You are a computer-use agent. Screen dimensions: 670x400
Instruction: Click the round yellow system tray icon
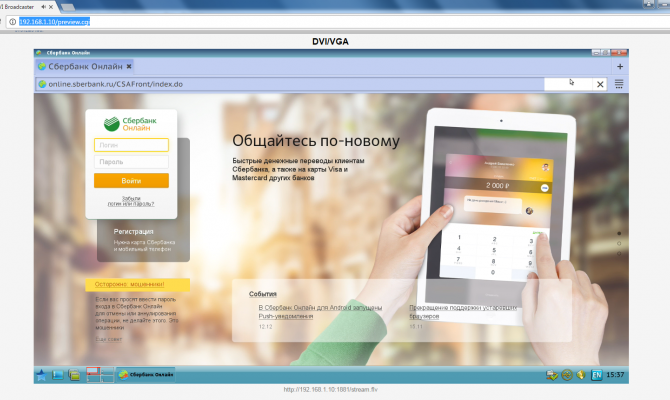[567, 375]
